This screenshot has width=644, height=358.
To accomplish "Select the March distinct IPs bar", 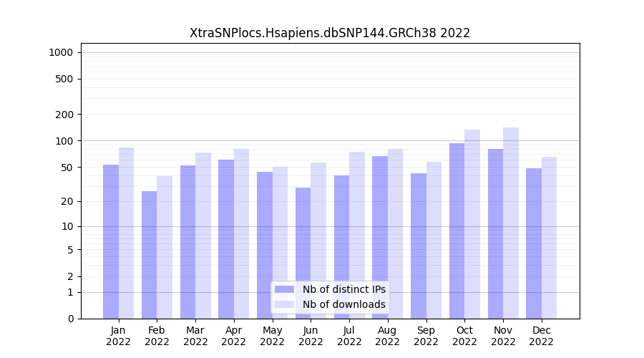I will click(187, 242).
